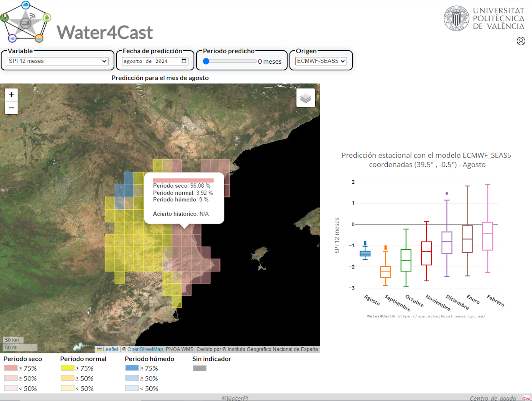Open Centro de ayuda in footer
The width and height of the screenshot is (532, 401).
tap(492, 398)
